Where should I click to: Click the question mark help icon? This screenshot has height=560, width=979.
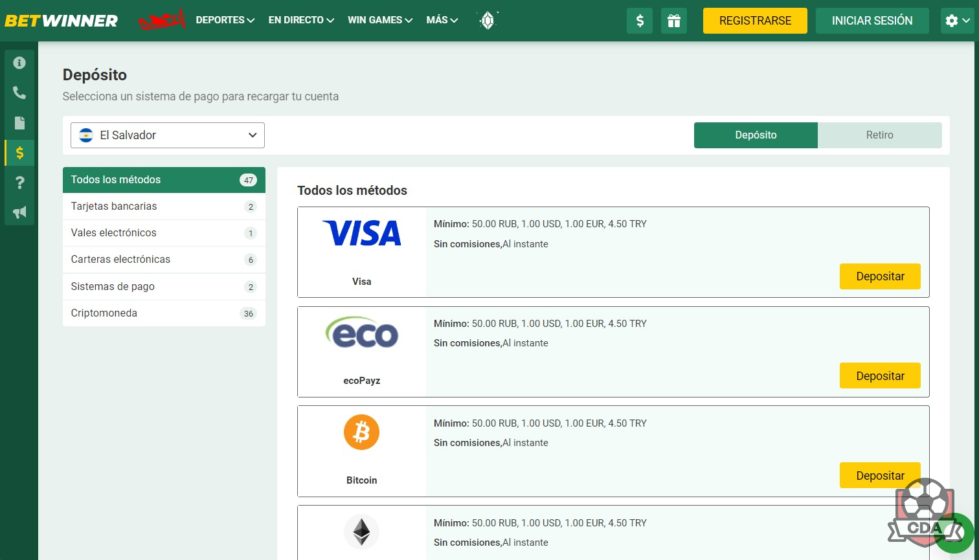[x=19, y=183]
